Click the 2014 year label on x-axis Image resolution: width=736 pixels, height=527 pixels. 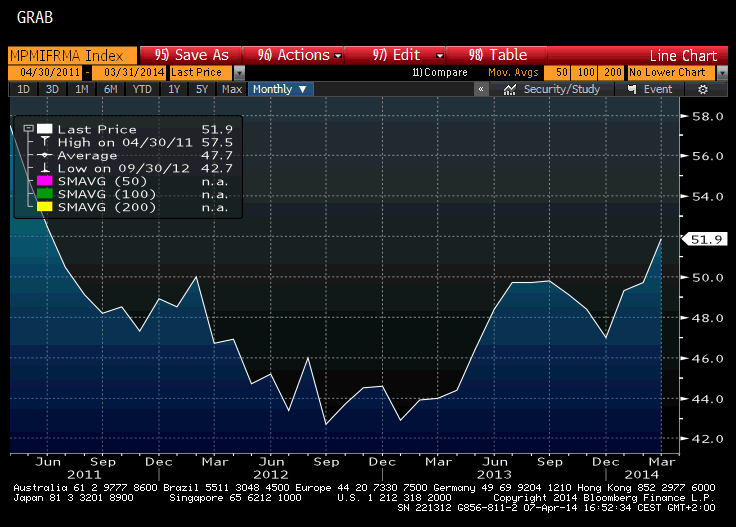click(x=642, y=474)
